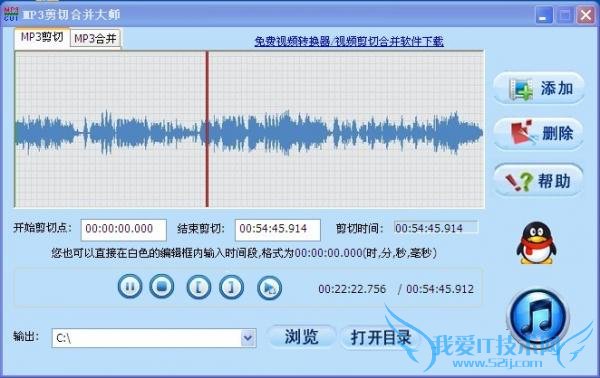This screenshot has height=378, width=600.
Task: Click the 打开目录 (Open Folder) button
Action: (x=381, y=337)
